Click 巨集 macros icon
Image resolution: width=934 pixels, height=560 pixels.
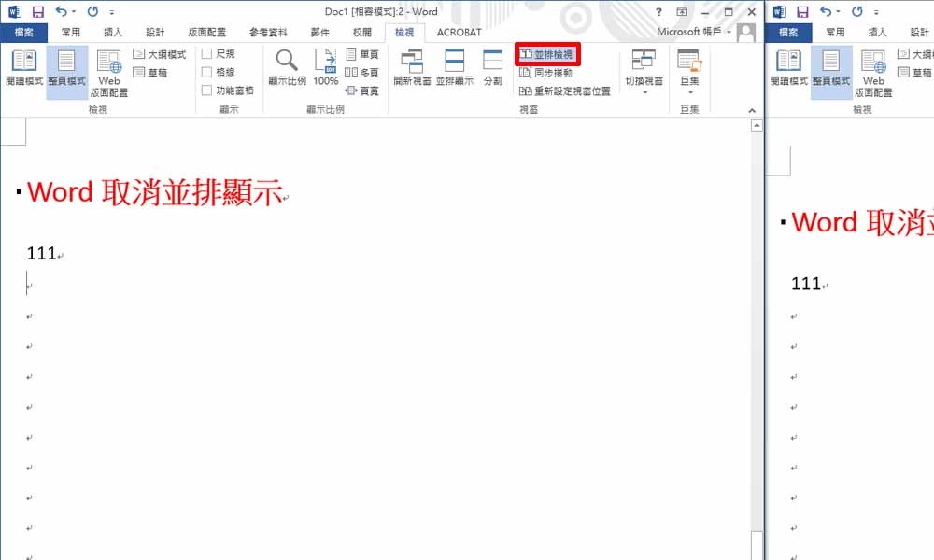(x=690, y=63)
